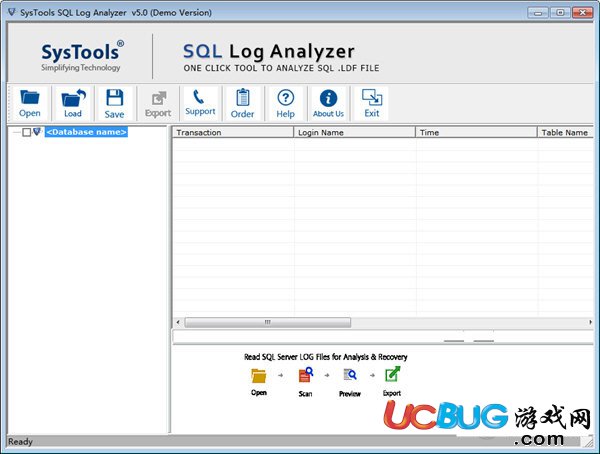The width and height of the screenshot is (600, 454).
Task: Click the horizontal scrollbar thumb
Action: coord(267,322)
